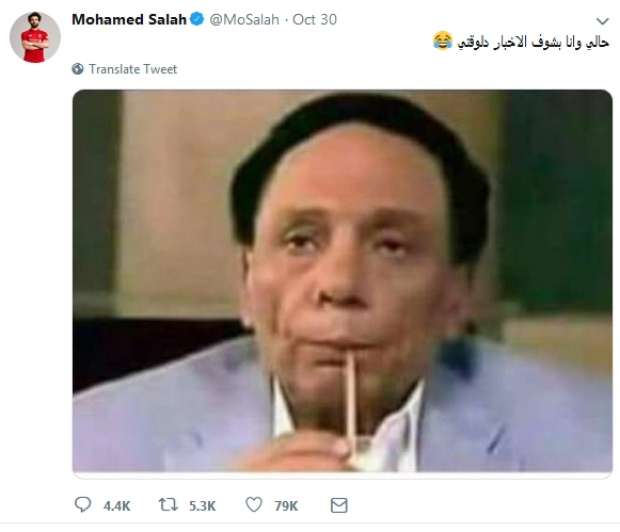Image resolution: width=620 pixels, height=532 pixels.
Task: Click the 5.3K retweets count
Action: coord(202,506)
